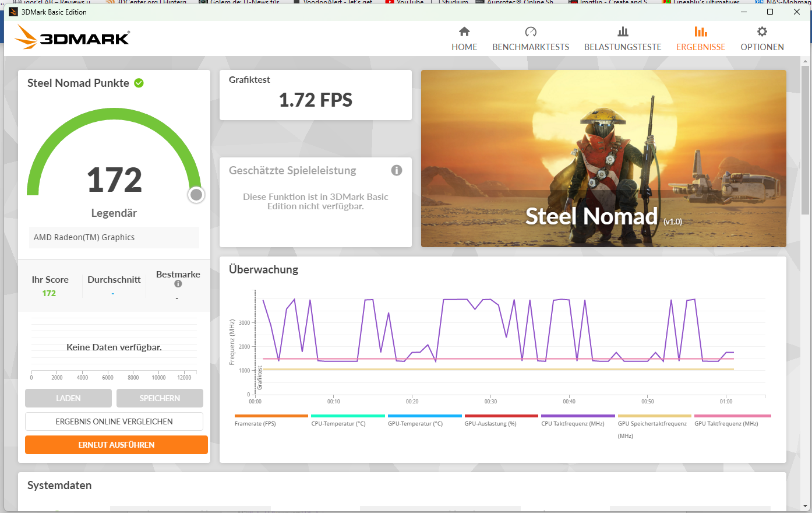Click the Steel Nomad Punkte heading
812x513 pixels.
pyautogui.click(x=78, y=83)
